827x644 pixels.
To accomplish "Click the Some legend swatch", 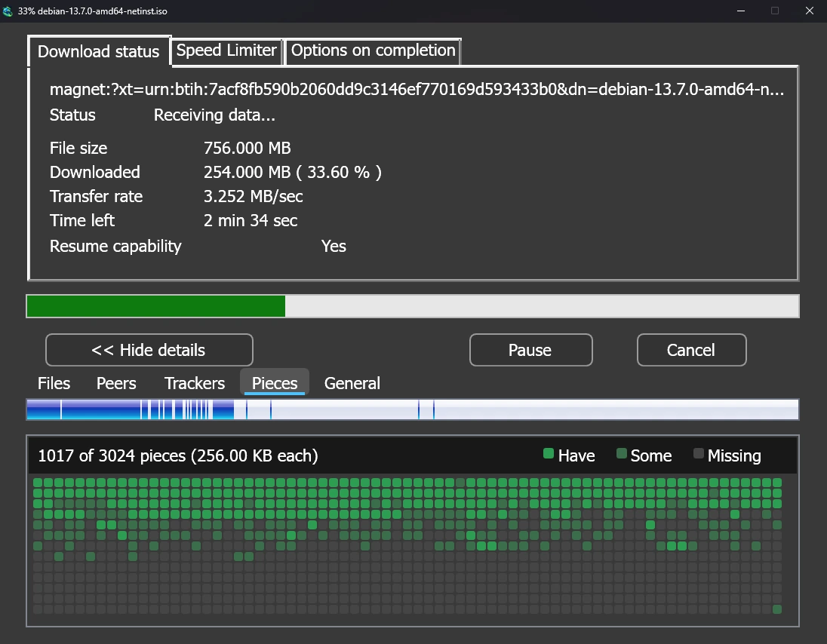I will point(621,453).
